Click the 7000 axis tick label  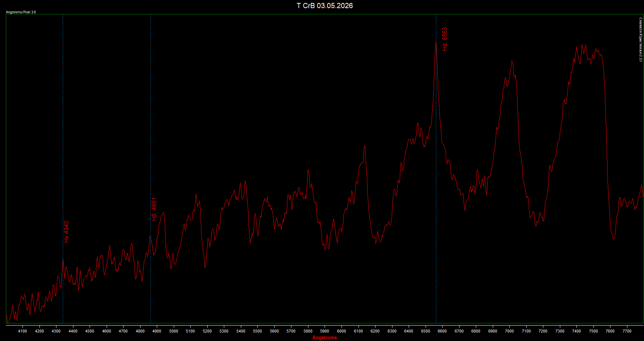pos(509,331)
